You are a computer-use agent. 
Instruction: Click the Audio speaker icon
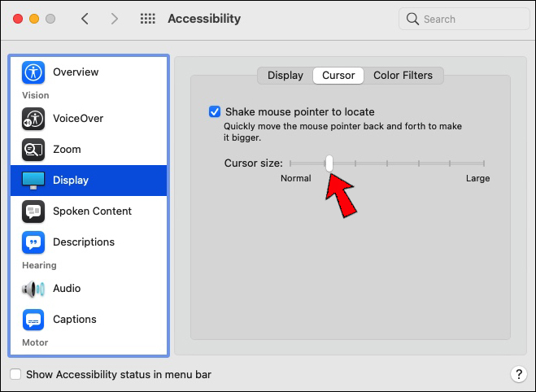click(33, 289)
